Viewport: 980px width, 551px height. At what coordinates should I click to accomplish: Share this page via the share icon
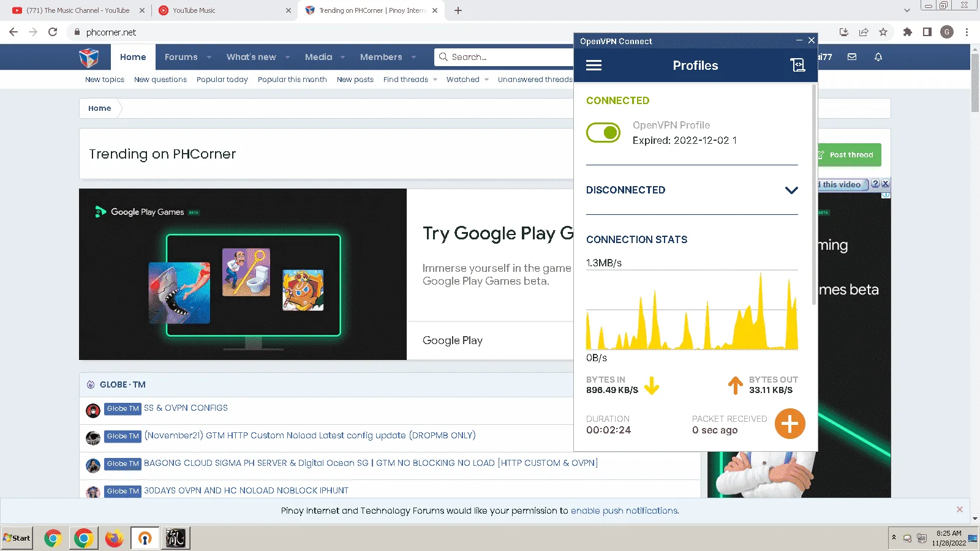pos(864,32)
